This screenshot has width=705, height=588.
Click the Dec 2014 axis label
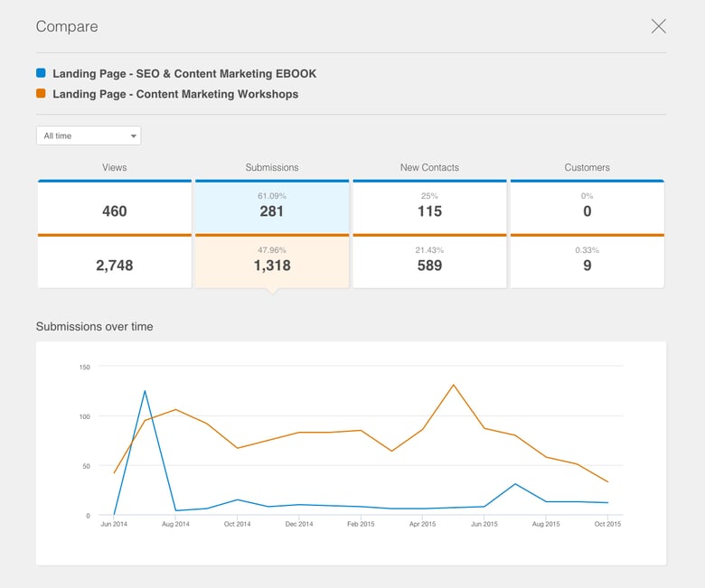point(299,524)
